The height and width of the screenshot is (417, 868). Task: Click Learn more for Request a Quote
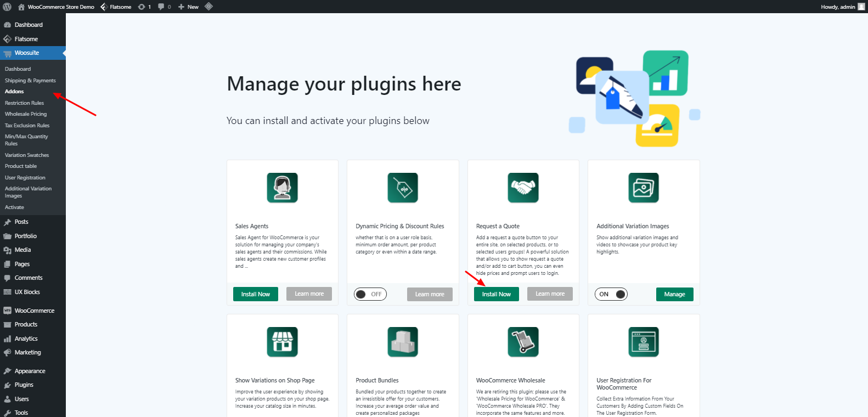pyautogui.click(x=550, y=294)
